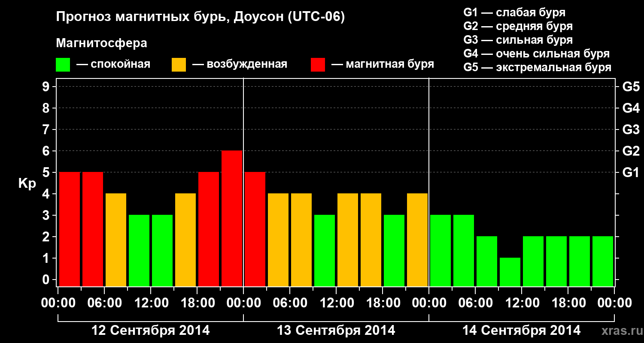Image resolution: width=644 pixels, height=343 pixels.
Task: Click the "G2 — средняя буря" legend line
Action: 518,26
